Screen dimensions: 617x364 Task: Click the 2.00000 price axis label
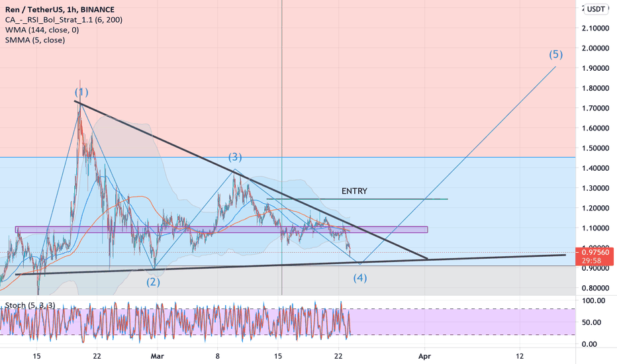[x=595, y=48]
